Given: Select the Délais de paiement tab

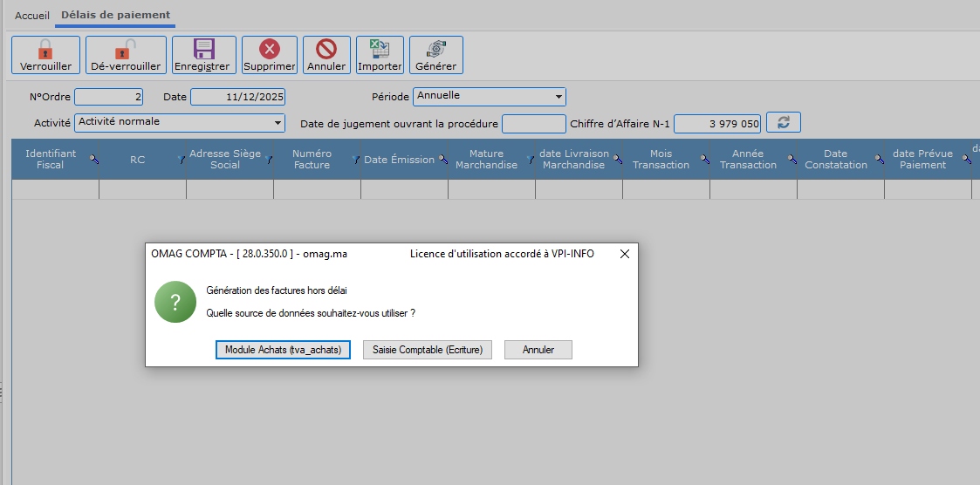Looking at the screenshot, I should (115, 16).
